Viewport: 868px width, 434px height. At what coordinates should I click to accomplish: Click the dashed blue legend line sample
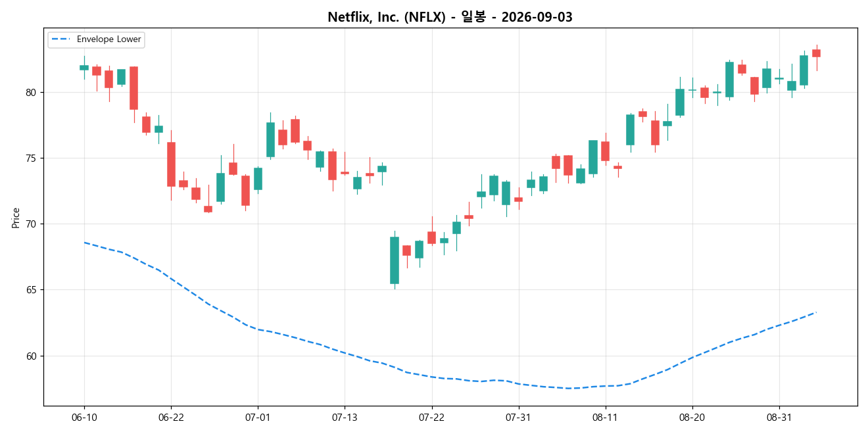pos(62,39)
